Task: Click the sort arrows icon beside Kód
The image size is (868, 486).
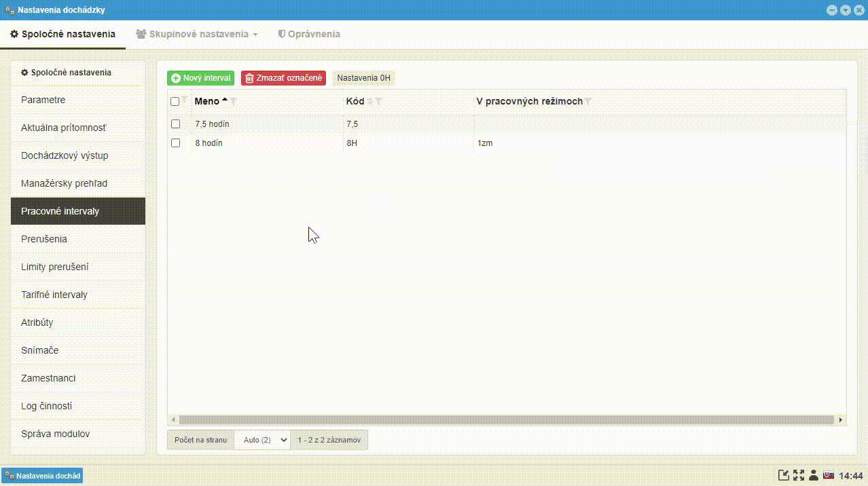Action: tap(370, 101)
